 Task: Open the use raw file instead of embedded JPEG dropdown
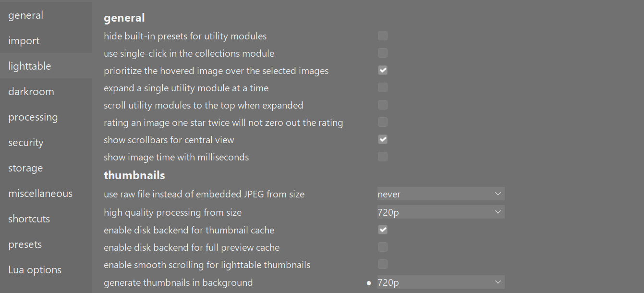coord(440,194)
